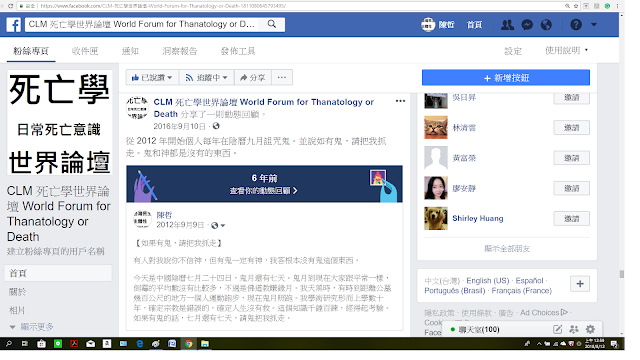
Task: Open the chat settings gear icon
Action: click(590, 329)
